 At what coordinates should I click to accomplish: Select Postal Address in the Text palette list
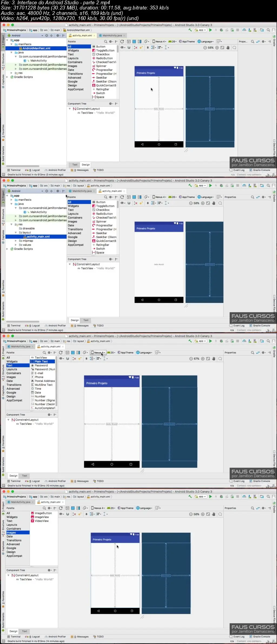(x=43, y=381)
